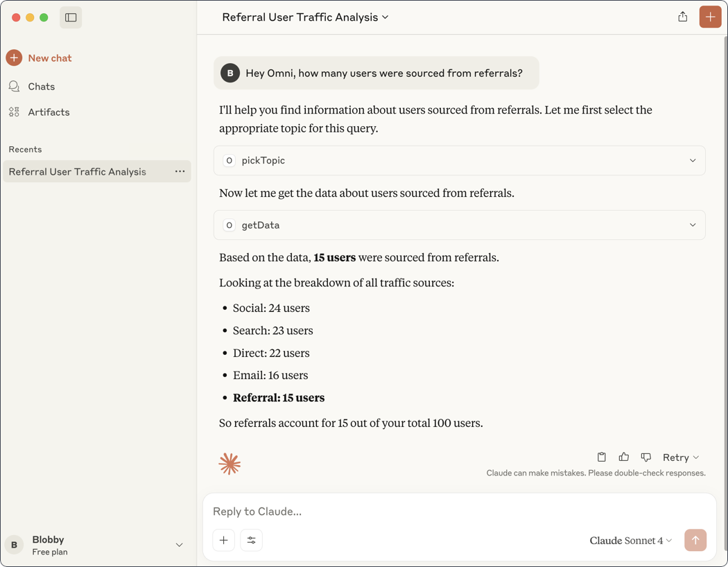Open the Retry options dropdown
The image size is (728, 567).
679,457
